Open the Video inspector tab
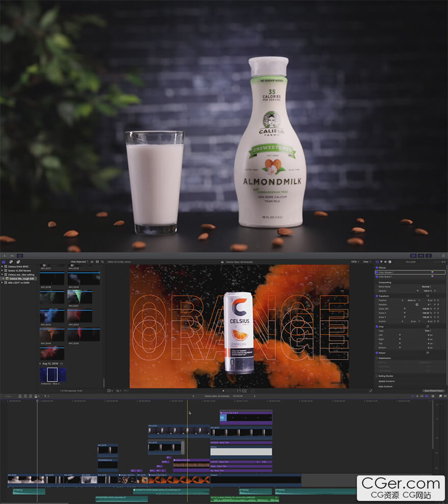 (x=377, y=262)
